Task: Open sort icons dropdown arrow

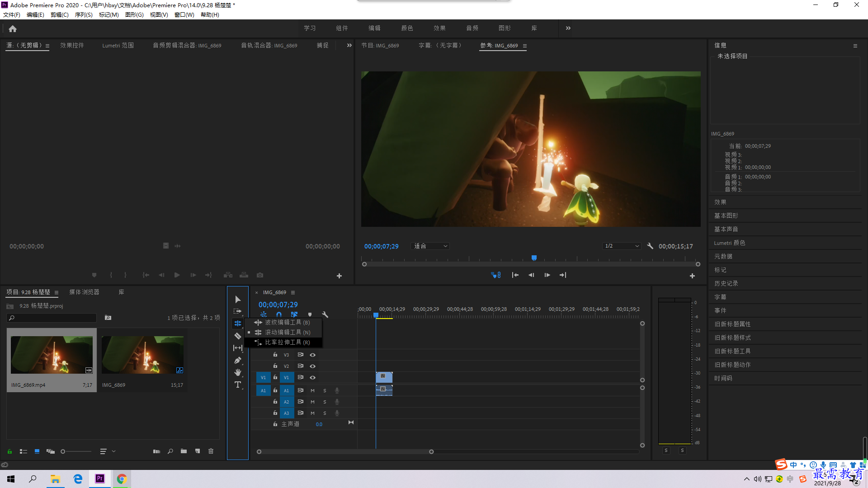Action: coord(113,451)
